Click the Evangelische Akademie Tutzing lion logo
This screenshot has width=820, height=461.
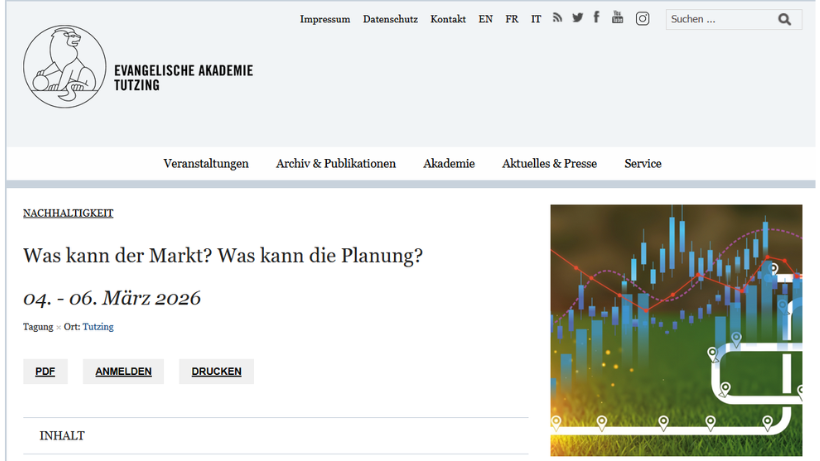click(64, 67)
